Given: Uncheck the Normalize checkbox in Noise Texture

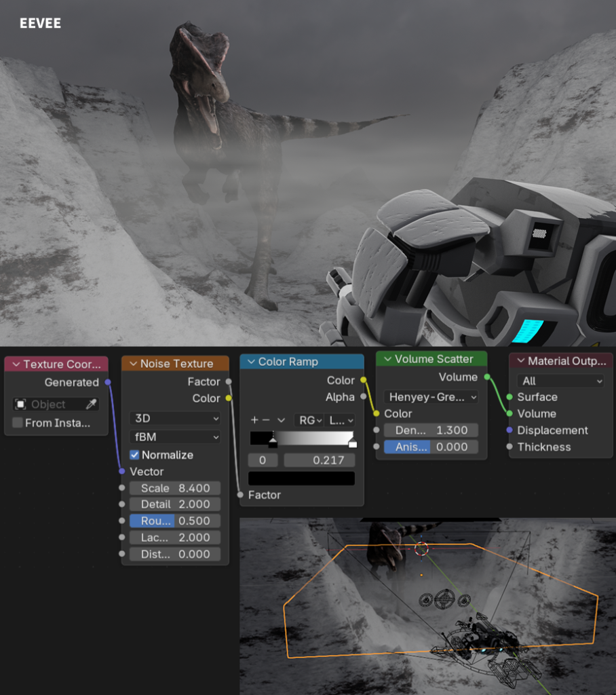Looking at the screenshot, I should click(x=134, y=455).
